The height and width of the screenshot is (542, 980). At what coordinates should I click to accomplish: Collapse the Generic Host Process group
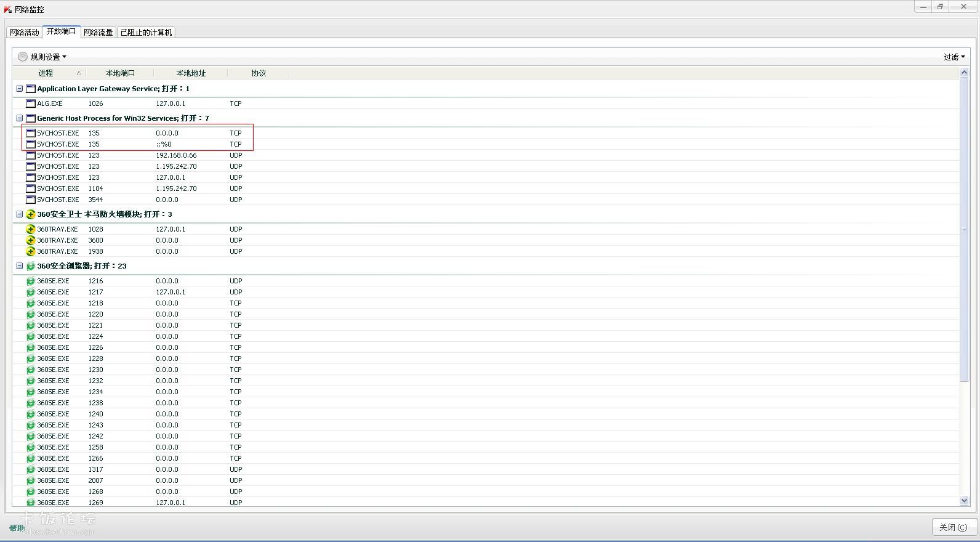[x=19, y=118]
